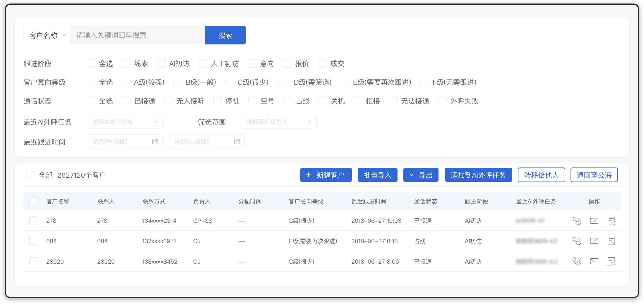Viewport: 644px width, 304px height.
Task: Click the 新建客户 button
Action: [326, 175]
